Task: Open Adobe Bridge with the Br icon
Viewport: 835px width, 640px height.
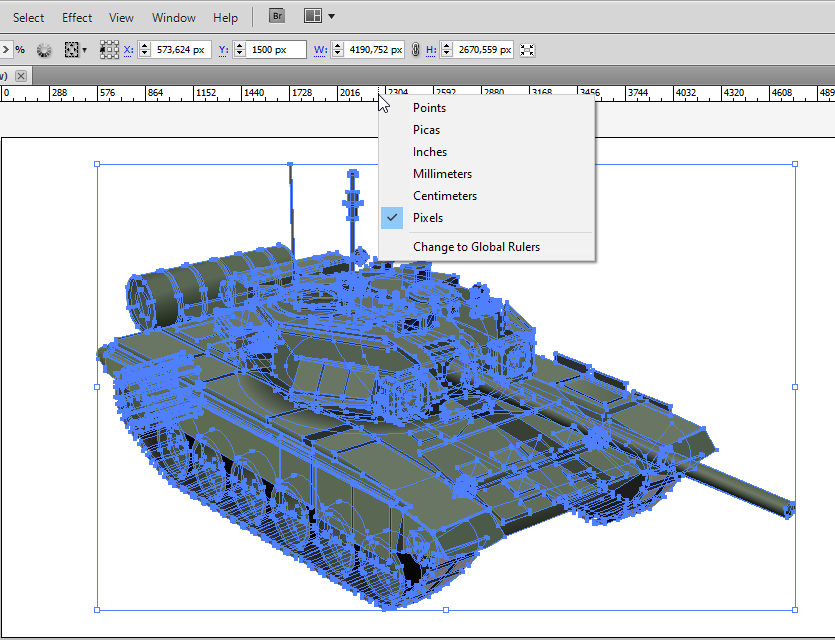Action: click(x=277, y=16)
